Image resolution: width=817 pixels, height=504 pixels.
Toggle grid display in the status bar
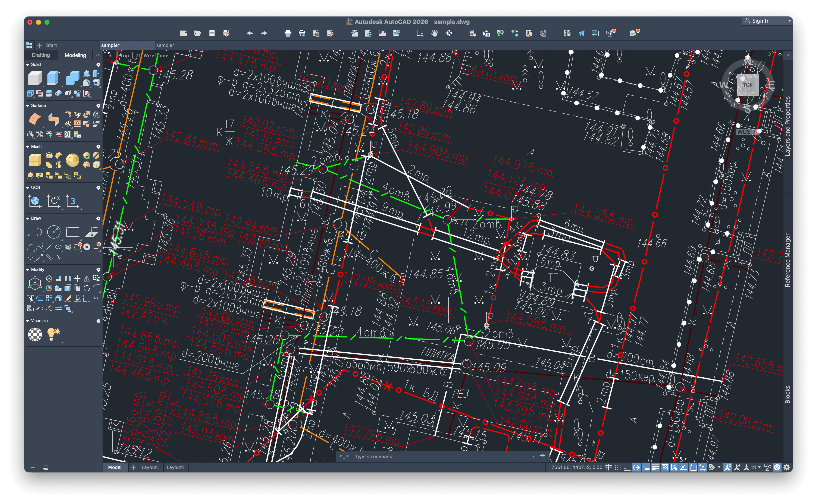(608, 467)
